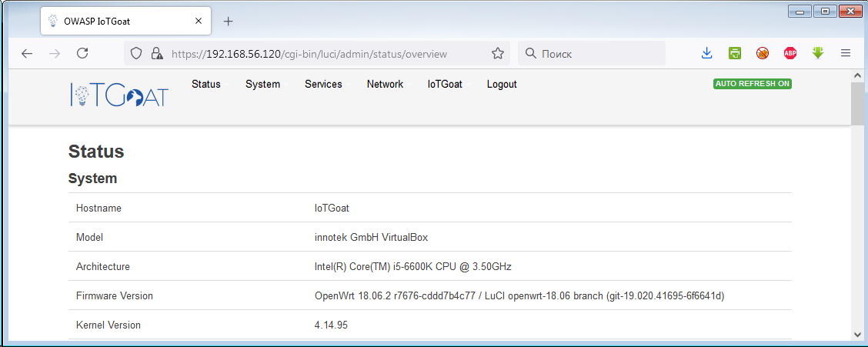Click the green printer extension icon
Image resolution: width=868 pixels, height=347 pixels.
[x=735, y=53]
